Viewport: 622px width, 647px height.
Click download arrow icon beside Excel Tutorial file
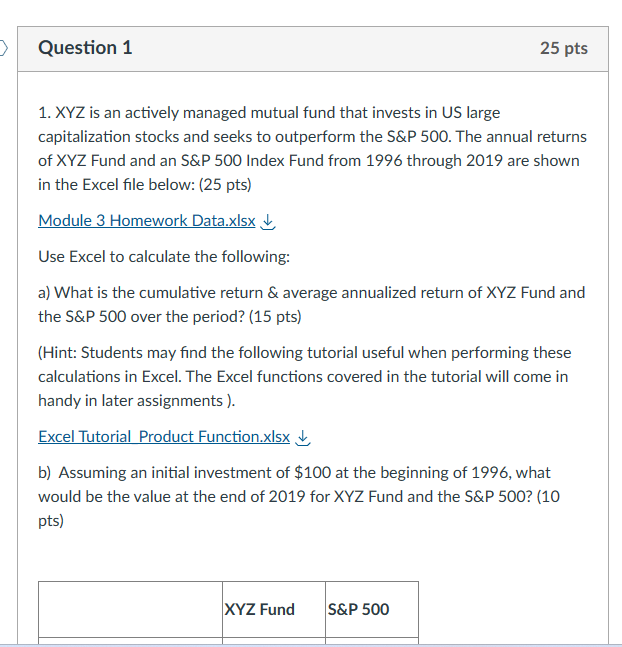[303, 437]
